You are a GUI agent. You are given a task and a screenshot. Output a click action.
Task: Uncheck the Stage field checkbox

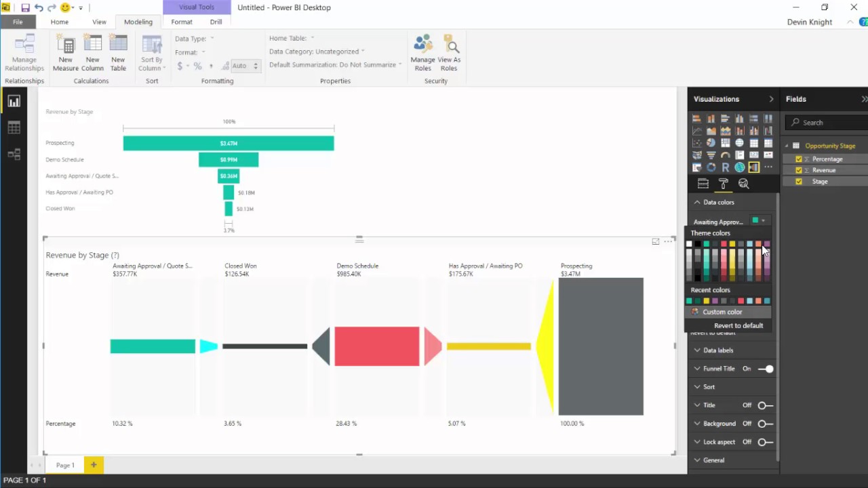pyautogui.click(x=799, y=182)
